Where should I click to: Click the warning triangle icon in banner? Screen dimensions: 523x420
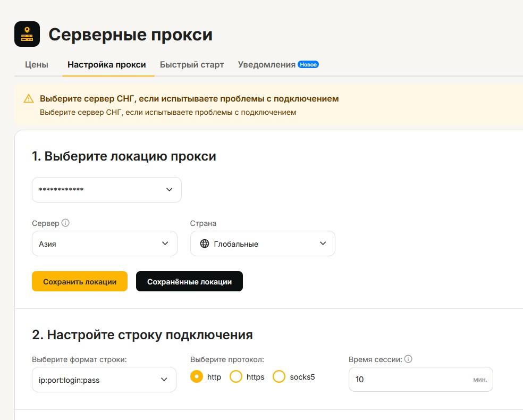click(29, 99)
